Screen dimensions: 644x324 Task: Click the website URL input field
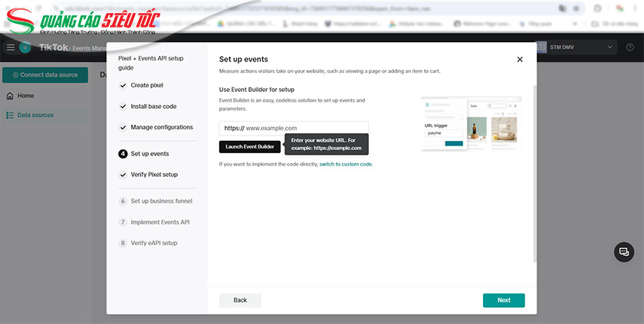click(294, 128)
